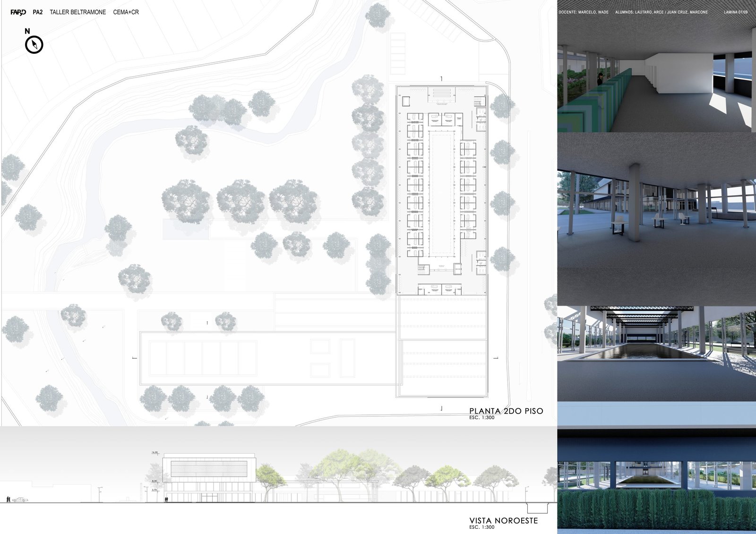Click the FAPyD logo in the header

coord(18,12)
